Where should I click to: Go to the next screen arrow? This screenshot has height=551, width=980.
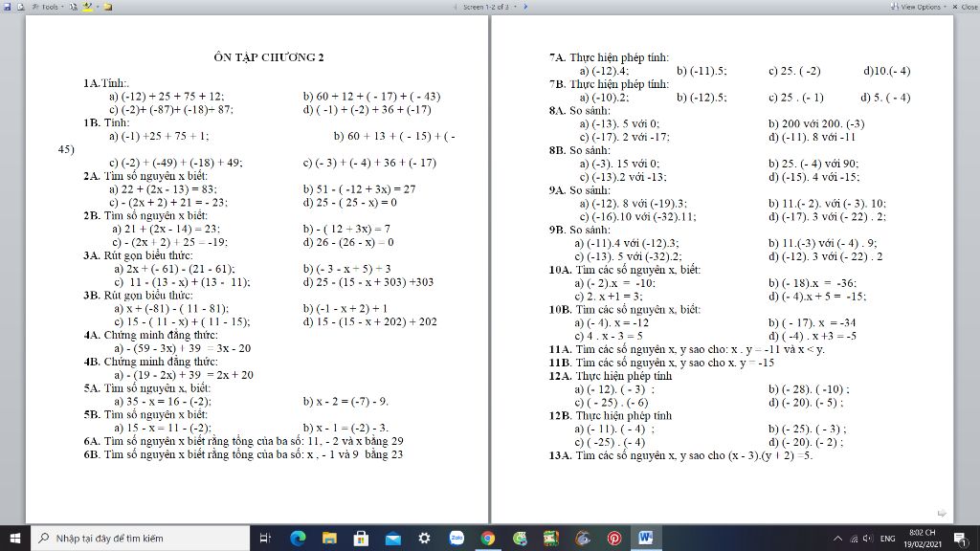coord(525,7)
